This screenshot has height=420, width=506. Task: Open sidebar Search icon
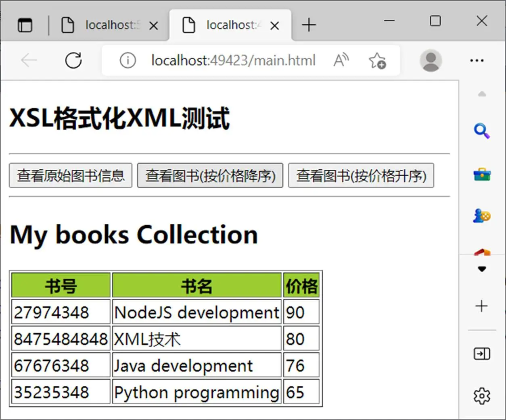[x=482, y=131]
